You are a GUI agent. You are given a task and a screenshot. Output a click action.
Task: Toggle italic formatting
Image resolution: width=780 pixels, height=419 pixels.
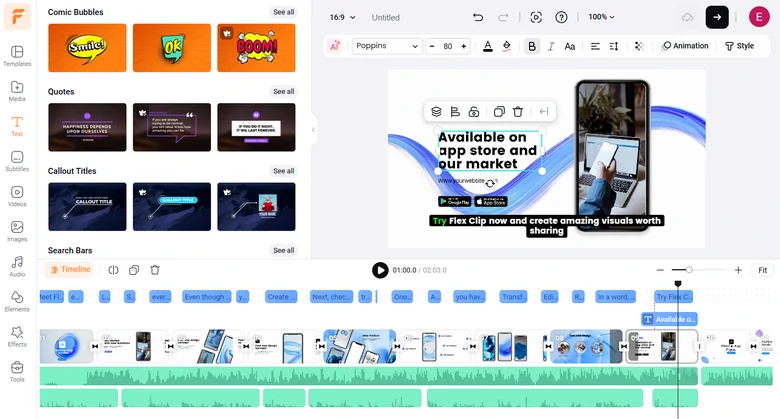tap(551, 46)
